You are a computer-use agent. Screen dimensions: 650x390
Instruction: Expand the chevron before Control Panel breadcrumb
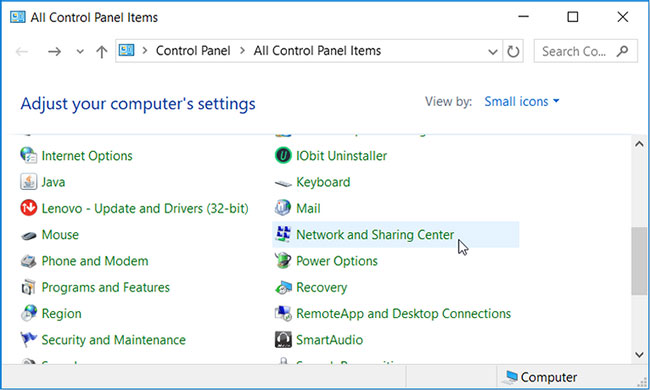tap(145, 51)
